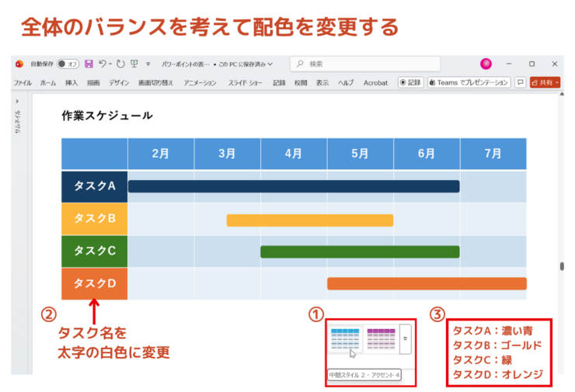This screenshot has width=575, height=392.
Task: Click the Undo arrow icon
Action: pyautogui.click(x=103, y=64)
